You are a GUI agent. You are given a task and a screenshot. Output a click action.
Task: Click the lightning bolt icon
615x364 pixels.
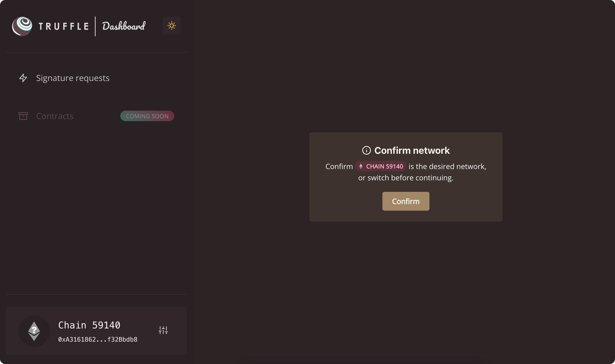click(23, 78)
